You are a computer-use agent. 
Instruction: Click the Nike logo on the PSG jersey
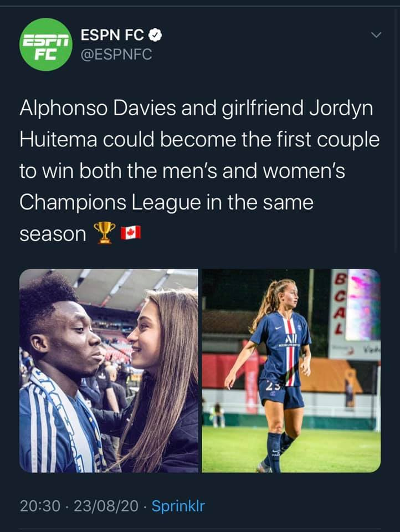click(278, 328)
